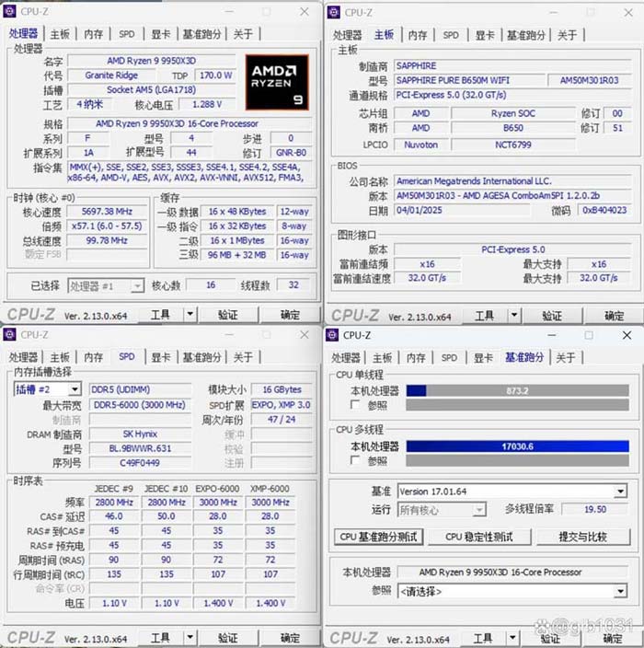Click the 名字 AMD Ryzen 9 9950X3D field
Screen dimensions: 644x648
click(152, 61)
